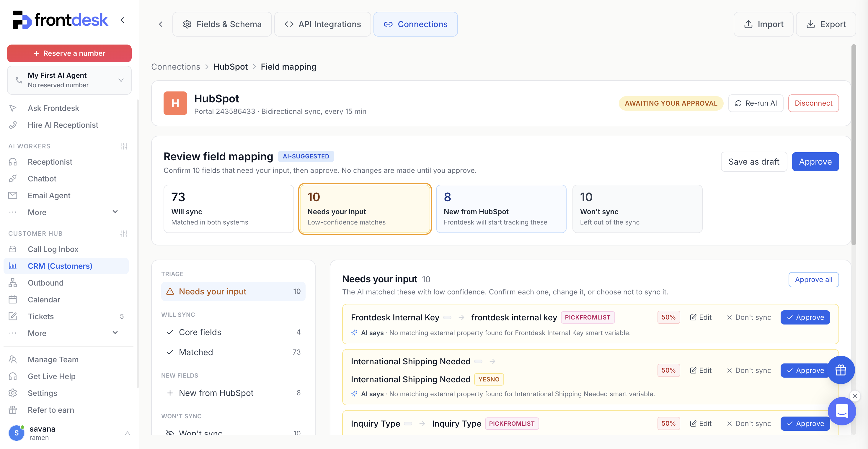The height and width of the screenshot is (449, 868).
Task: Select the 10 Needs your input card
Action: 365,209
